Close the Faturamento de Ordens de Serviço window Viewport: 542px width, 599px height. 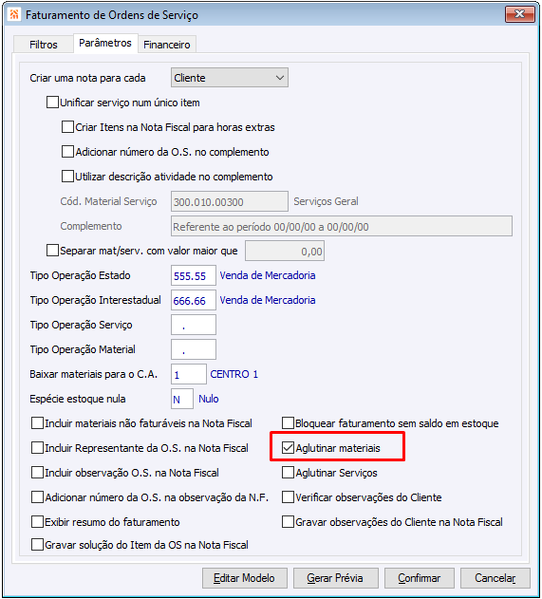(x=519, y=14)
